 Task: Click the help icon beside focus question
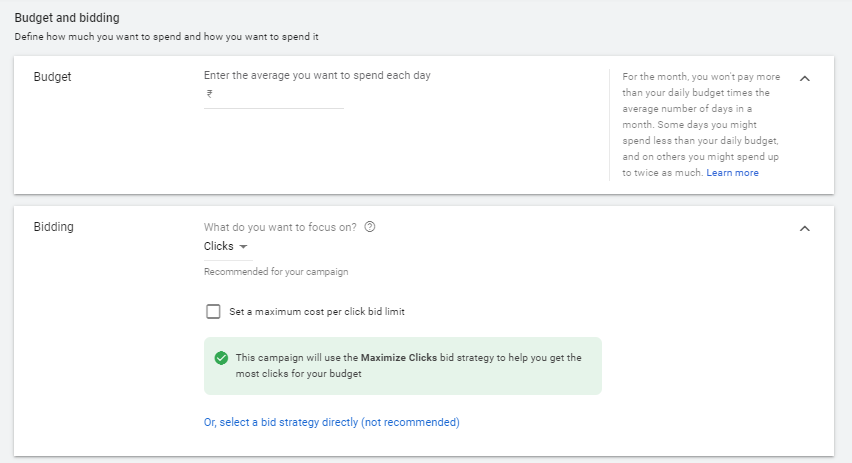[x=370, y=227]
